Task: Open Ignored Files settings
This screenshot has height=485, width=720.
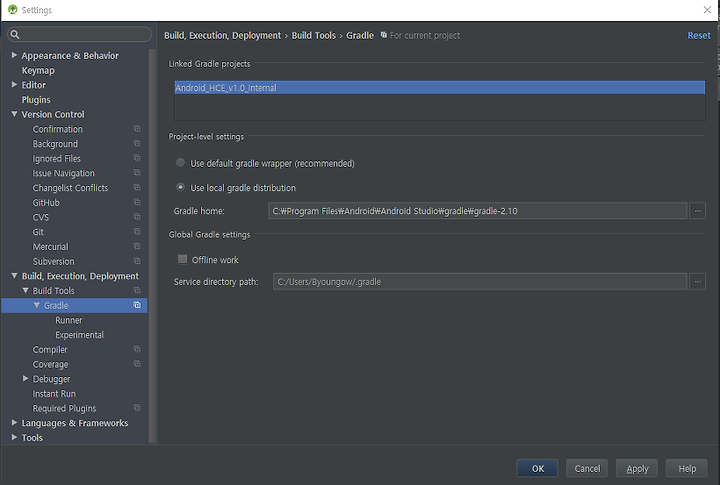Action: [x=56, y=158]
